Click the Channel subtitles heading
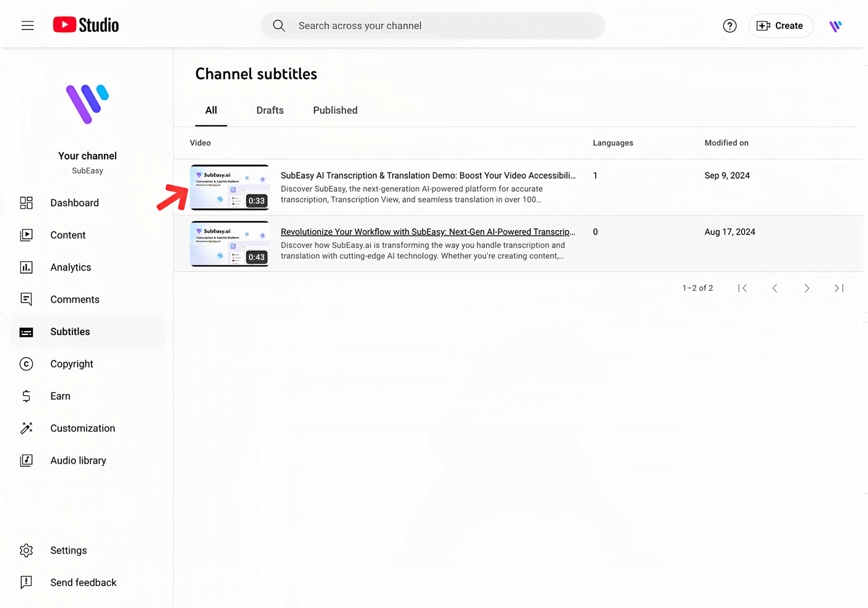The width and height of the screenshot is (868, 608). [x=256, y=74]
